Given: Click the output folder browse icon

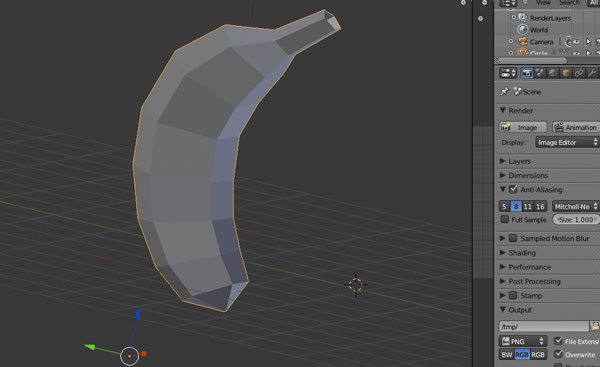Looking at the screenshot, I should (x=595, y=326).
